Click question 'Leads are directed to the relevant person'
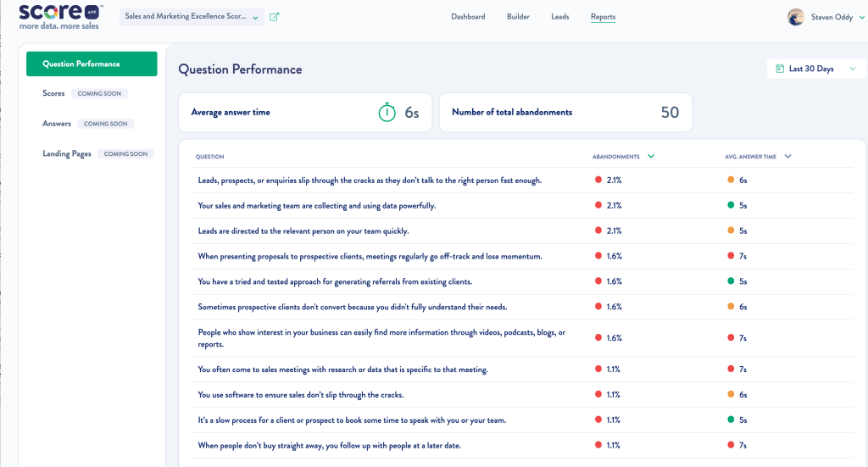 click(x=303, y=231)
